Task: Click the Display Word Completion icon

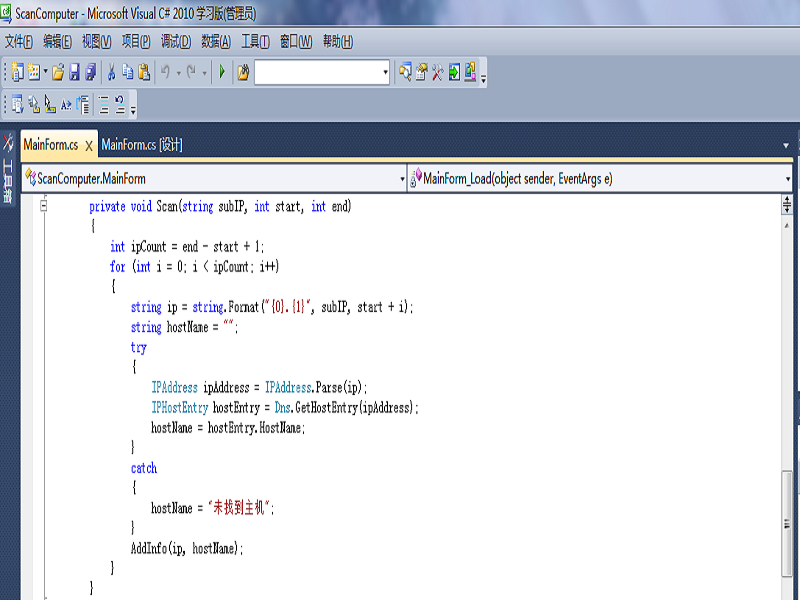Action: pos(66,105)
